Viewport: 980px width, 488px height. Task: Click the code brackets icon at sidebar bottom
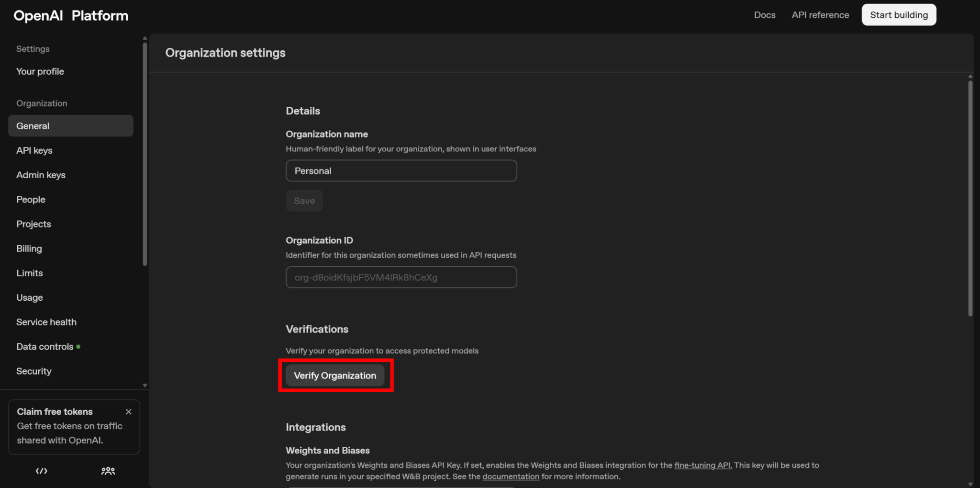pyautogui.click(x=42, y=471)
